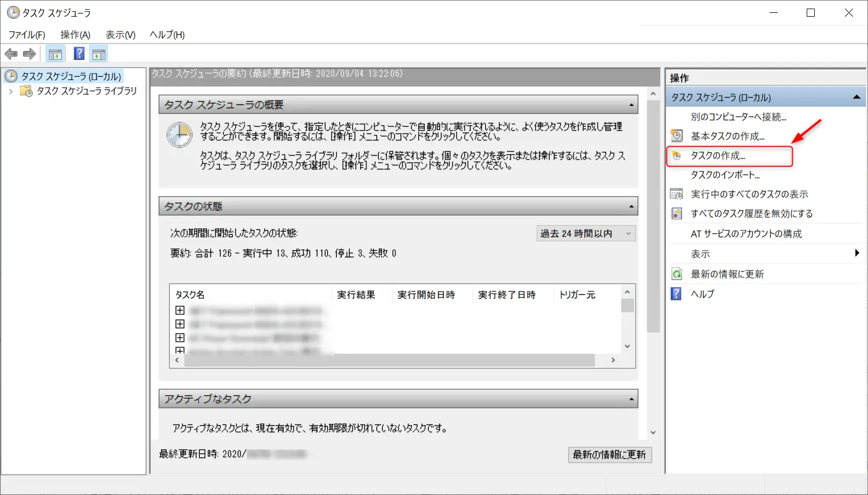Open the ファイル(F) menu
This screenshot has width=868, height=495.
(27, 35)
